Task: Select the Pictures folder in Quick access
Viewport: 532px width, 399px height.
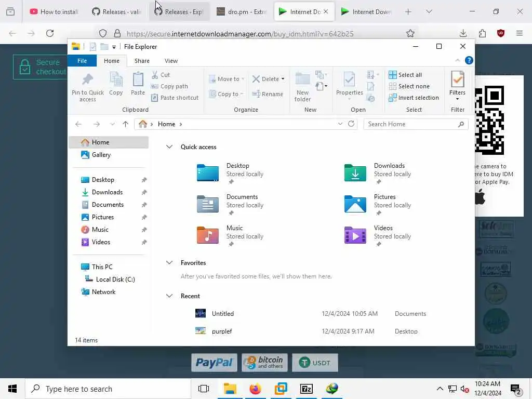Action: click(x=378, y=205)
